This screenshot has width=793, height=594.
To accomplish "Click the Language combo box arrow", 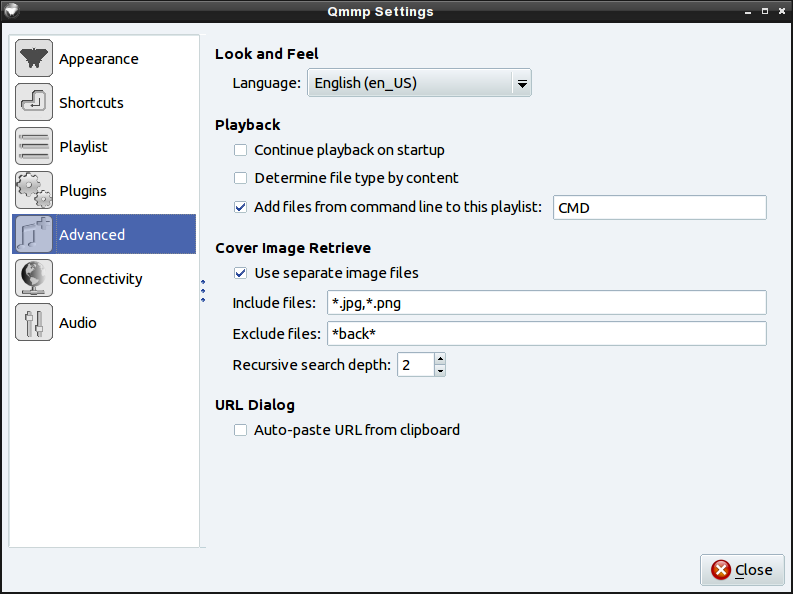I will tap(522, 83).
